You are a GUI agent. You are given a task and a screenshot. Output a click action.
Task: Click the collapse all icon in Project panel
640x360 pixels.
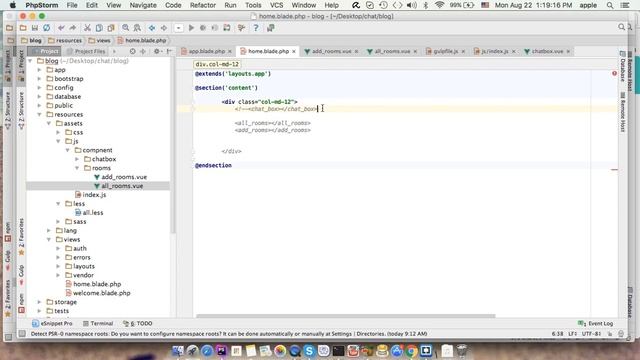(143, 51)
